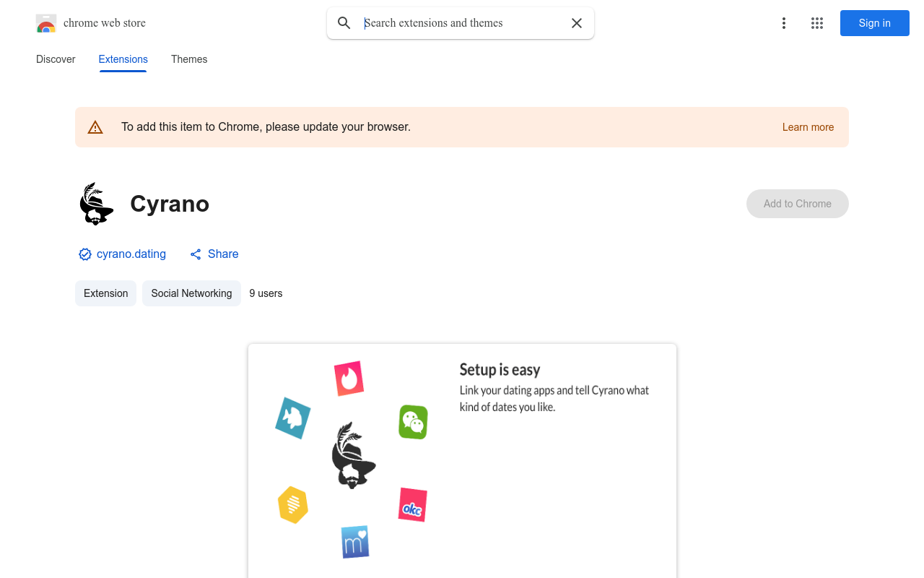
Task: Click the Chrome Web Store logo
Action: [46, 23]
